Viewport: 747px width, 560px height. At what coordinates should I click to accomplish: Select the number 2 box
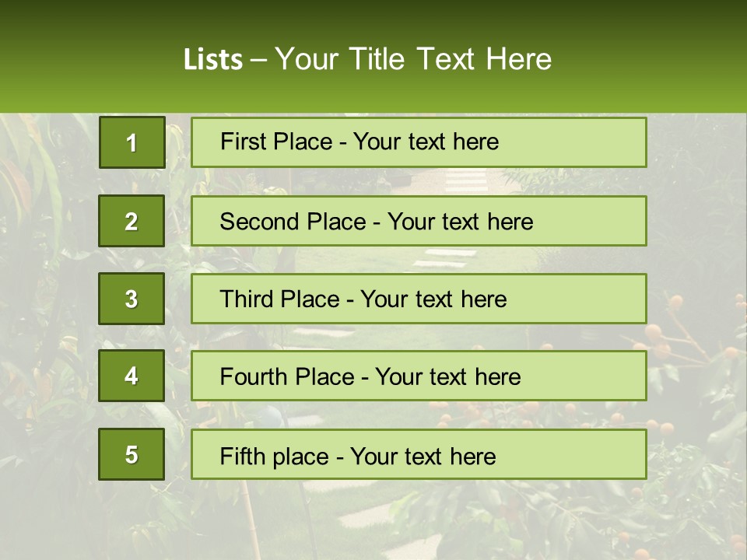(132, 221)
